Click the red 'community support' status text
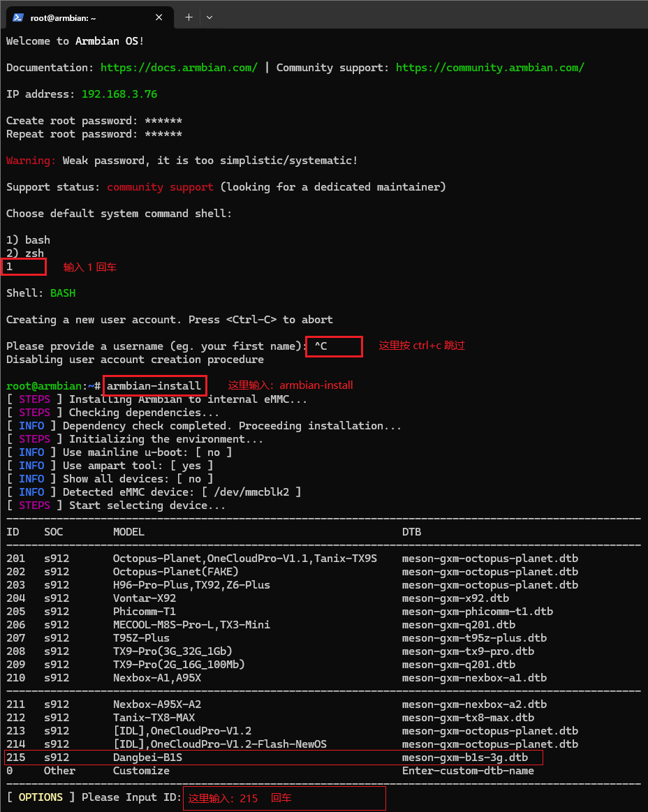Image resolution: width=648 pixels, height=812 pixels. pos(160,187)
